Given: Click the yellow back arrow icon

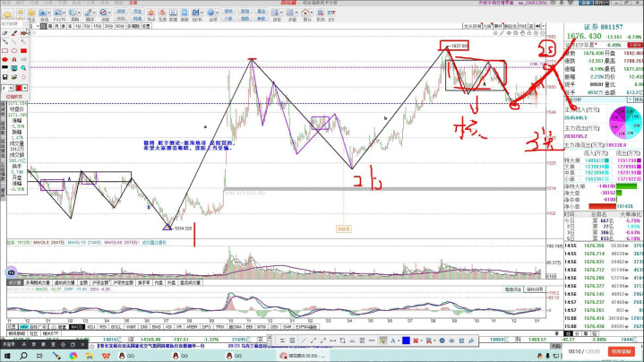Looking at the screenshot, I should point(7,15).
